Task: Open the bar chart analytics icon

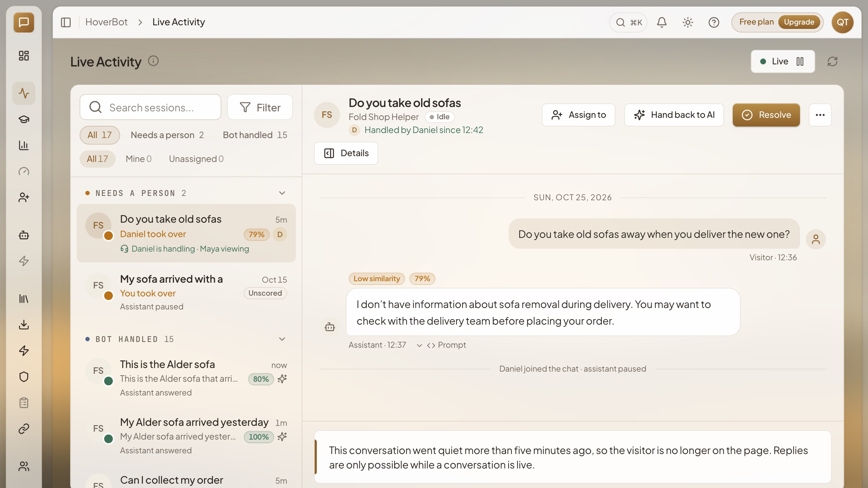Action: point(24,145)
